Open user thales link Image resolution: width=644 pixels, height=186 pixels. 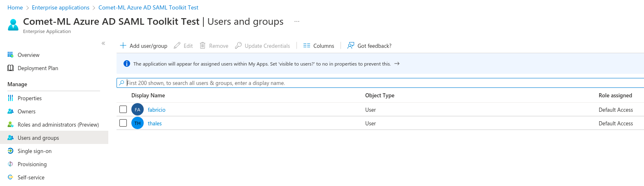pyautogui.click(x=155, y=123)
